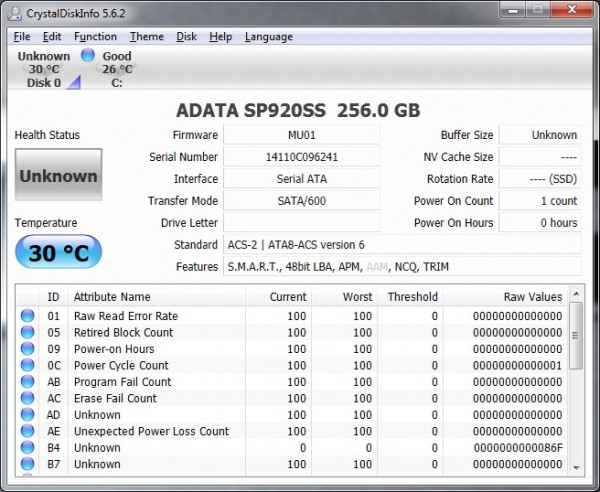Screen dimensions: 600x492
Task: Click status orb for Retired Block Count
Action: (x=27, y=332)
